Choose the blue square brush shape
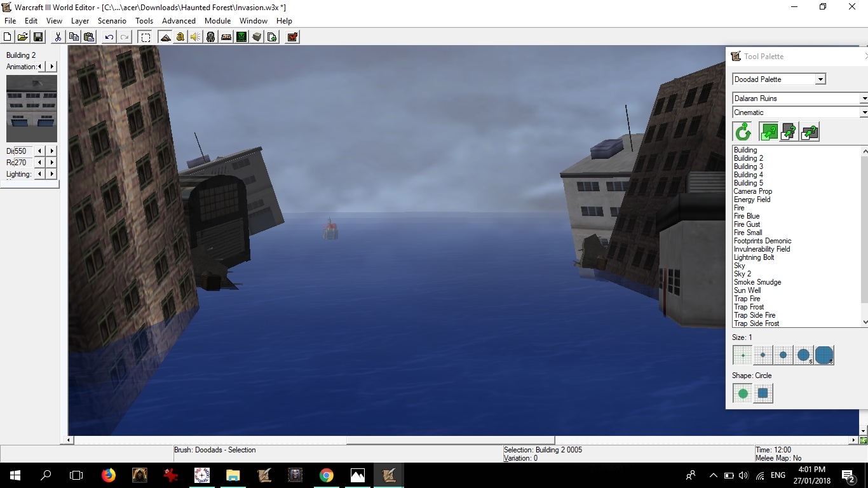Viewport: 868px width, 488px height. 763,393
